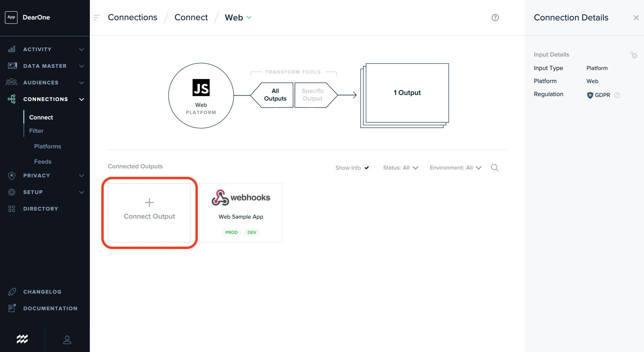The width and height of the screenshot is (644, 352).
Task: Open the Directory menu item
Action: (x=41, y=209)
